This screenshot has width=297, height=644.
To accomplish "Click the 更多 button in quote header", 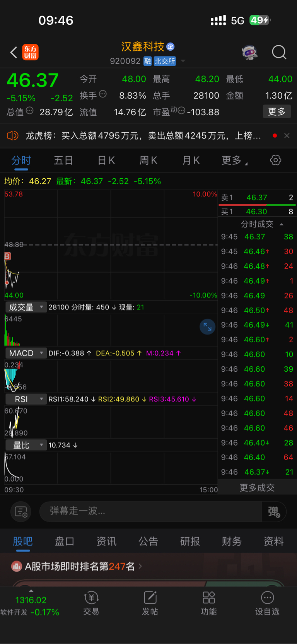I will tap(277, 112).
